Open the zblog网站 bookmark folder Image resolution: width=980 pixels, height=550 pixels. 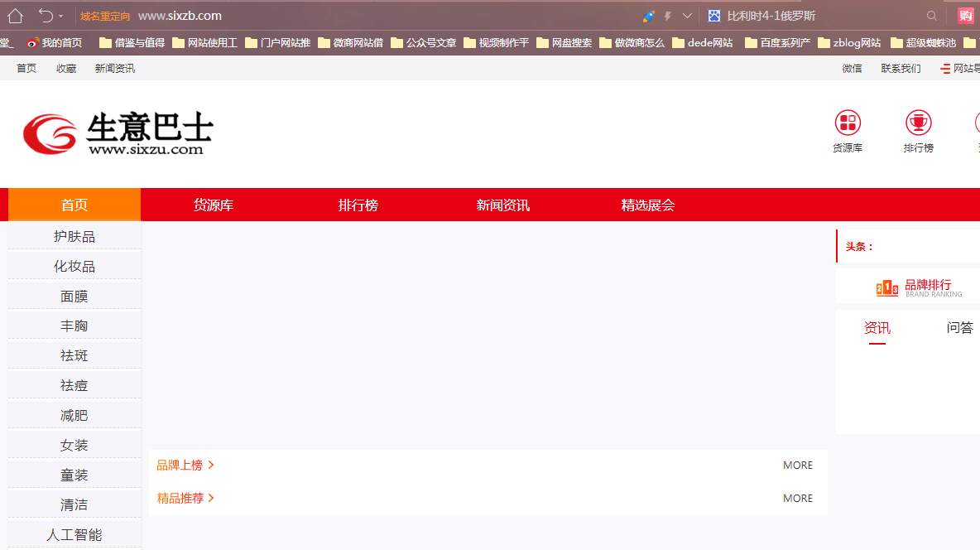point(849,42)
